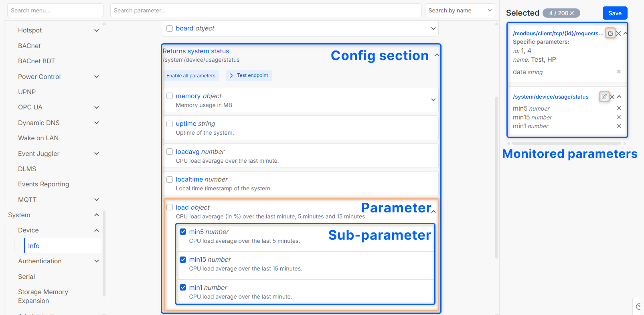Viewport: 644px width, 315px height.
Task: Click the horizontal scrollbar under selected panel
Action: coord(566,143)
